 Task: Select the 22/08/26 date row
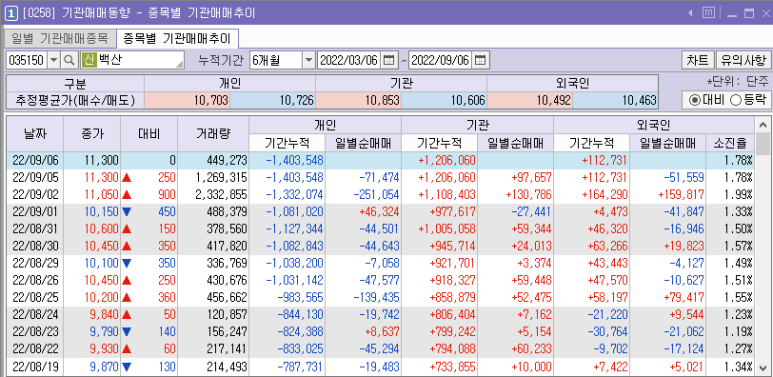point(380,280)
